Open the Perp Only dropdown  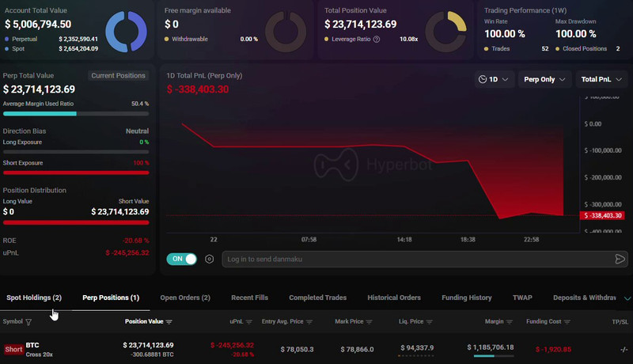tap(544, 79)
